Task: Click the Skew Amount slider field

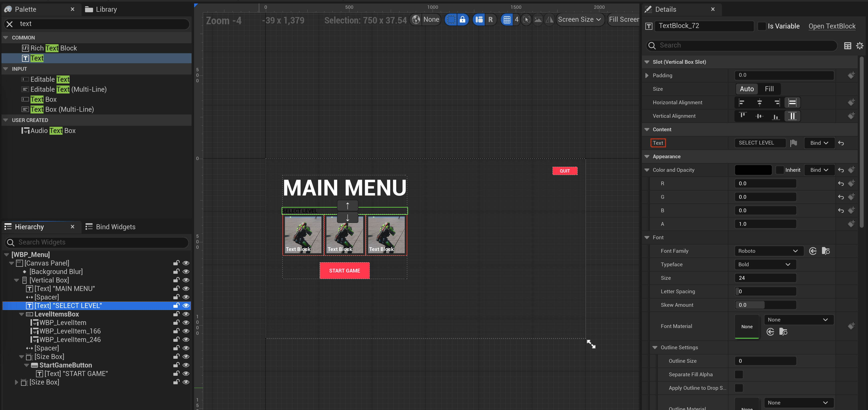Action: click(765, 305)
